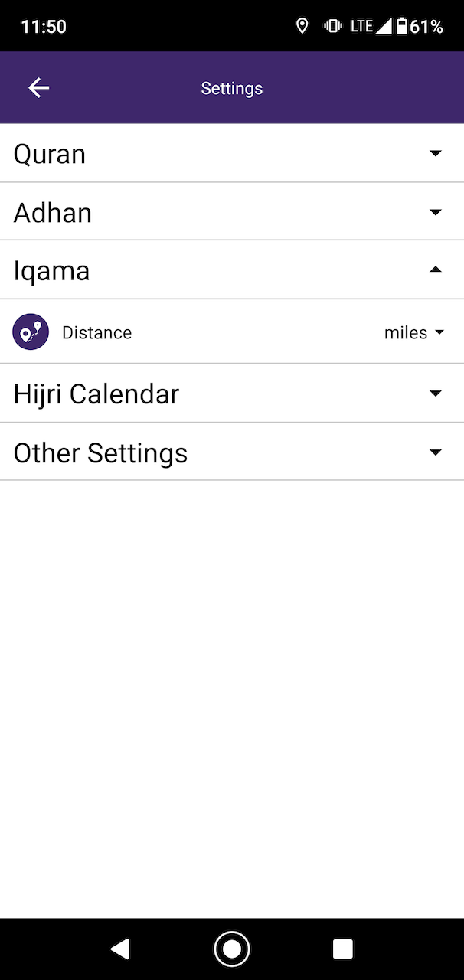The height and width of the screenshot is (980, 464).
Task: Expand the Quran section arrow
Action: click(x=436, y=154)
